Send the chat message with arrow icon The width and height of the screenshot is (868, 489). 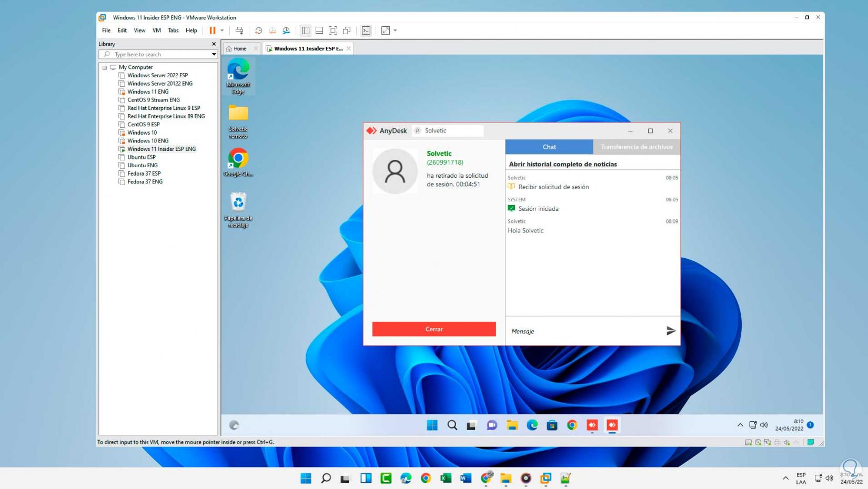pos(671,331)
